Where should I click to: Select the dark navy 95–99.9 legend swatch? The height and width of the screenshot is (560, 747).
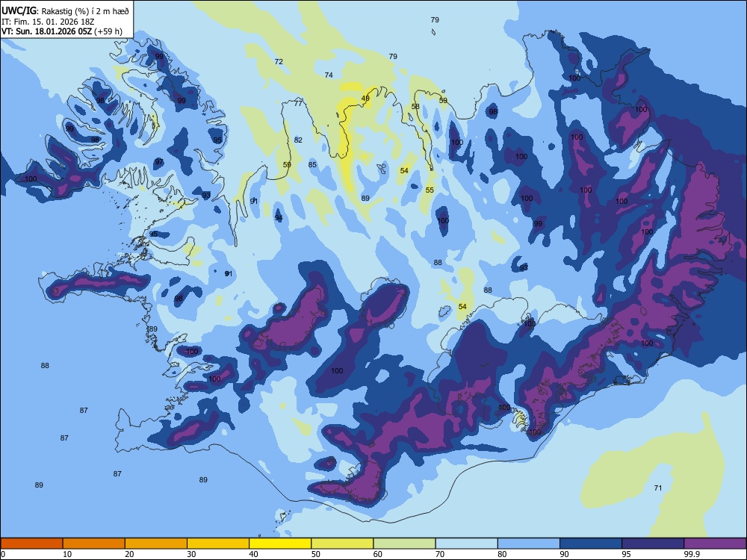point(653,544)
